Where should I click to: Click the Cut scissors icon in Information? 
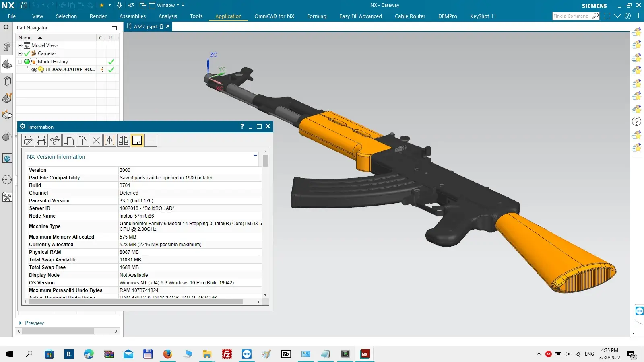coord(55,140)
